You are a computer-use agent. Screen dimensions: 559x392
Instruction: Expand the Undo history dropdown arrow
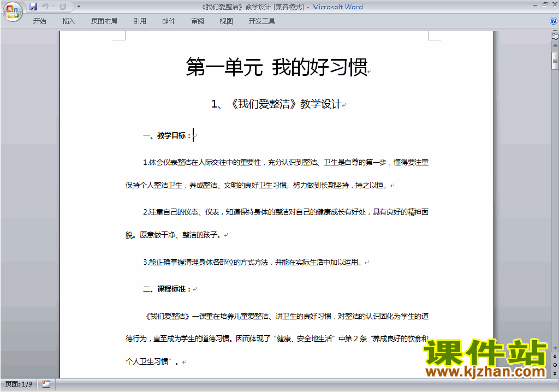pyautogui.click(x=53, y=7)
